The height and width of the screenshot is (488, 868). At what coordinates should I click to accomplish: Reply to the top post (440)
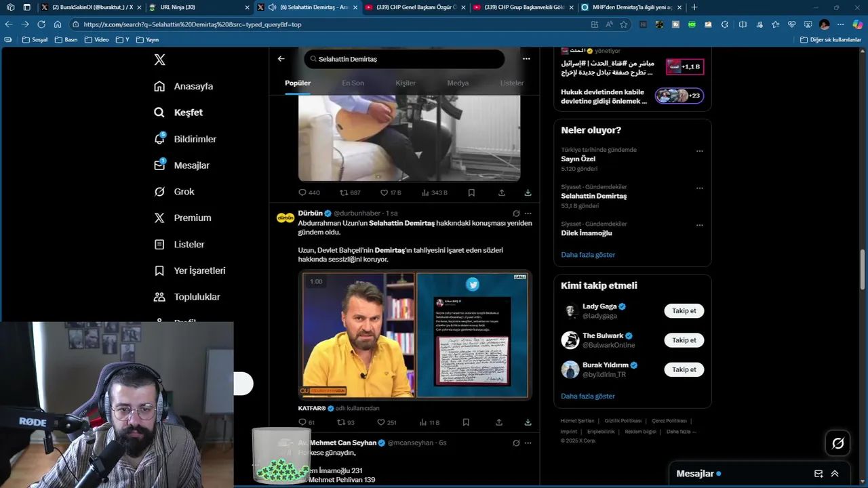[309, 192]
